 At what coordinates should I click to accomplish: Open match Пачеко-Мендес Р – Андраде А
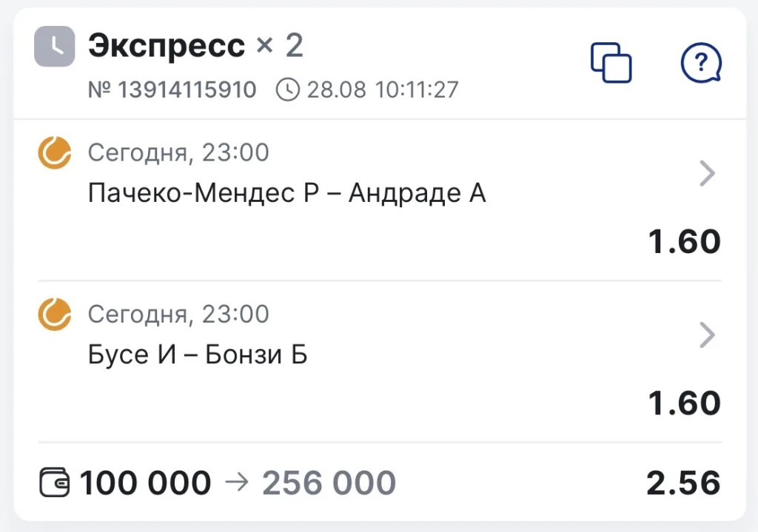pos(286,193)
